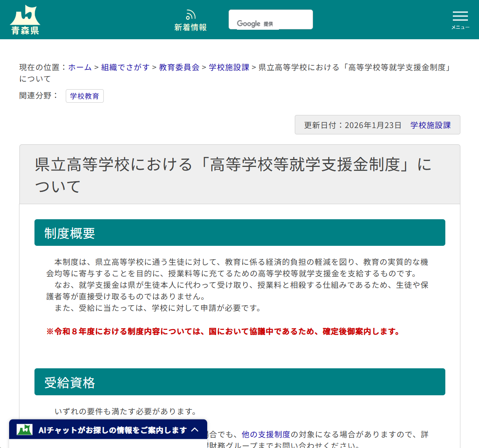This screenshot has height=448, width=479.
Task: Click the green castle icon on the AI chat bar
Action: 25,429
